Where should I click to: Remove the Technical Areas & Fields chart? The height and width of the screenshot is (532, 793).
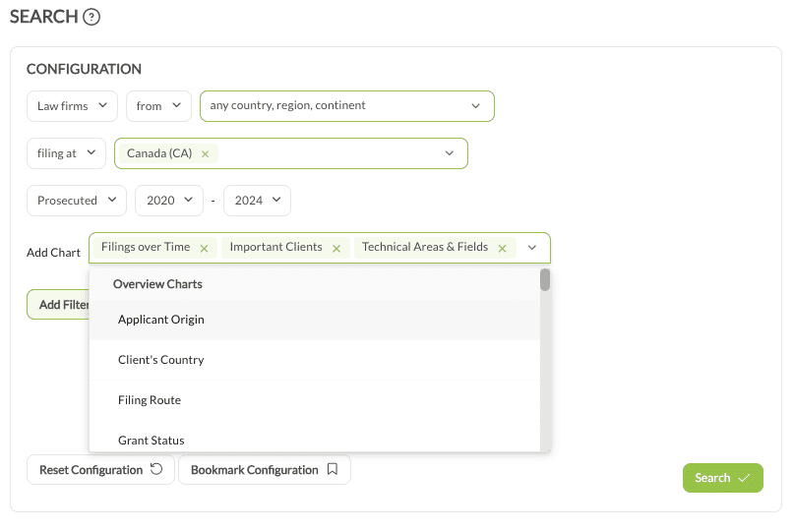coord(502,249)
